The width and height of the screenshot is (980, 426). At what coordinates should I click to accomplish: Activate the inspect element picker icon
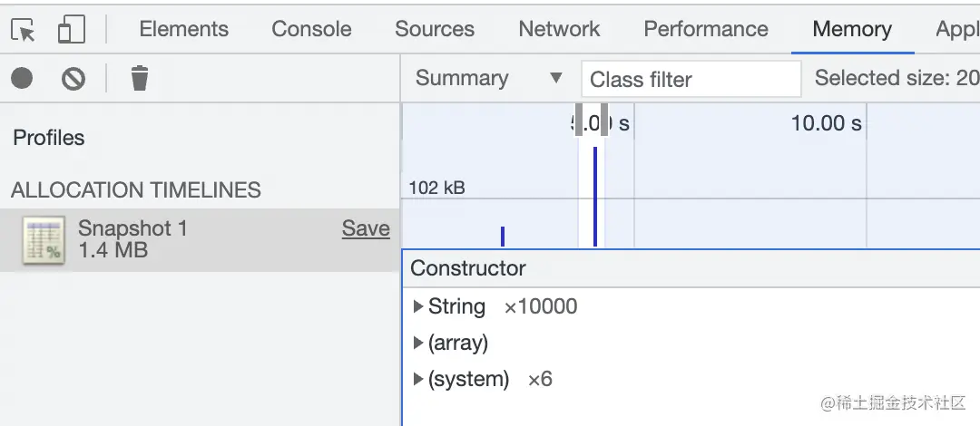click(24, 30)
